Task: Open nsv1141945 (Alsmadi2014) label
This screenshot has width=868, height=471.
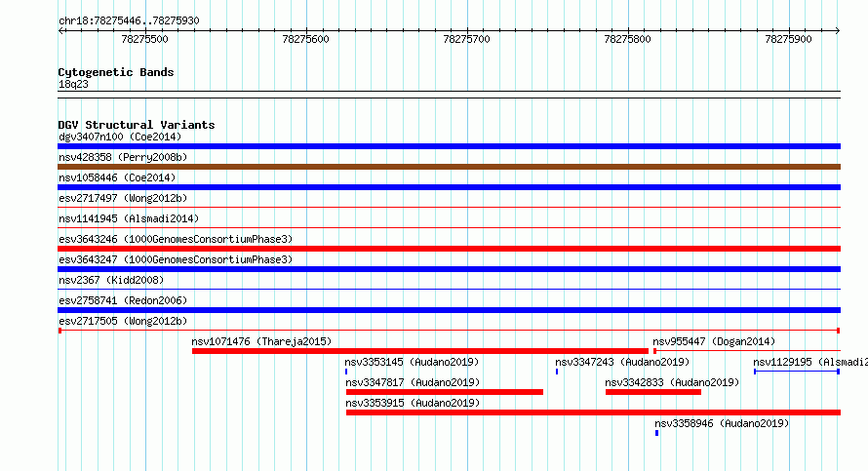Action: pos(129,218)
